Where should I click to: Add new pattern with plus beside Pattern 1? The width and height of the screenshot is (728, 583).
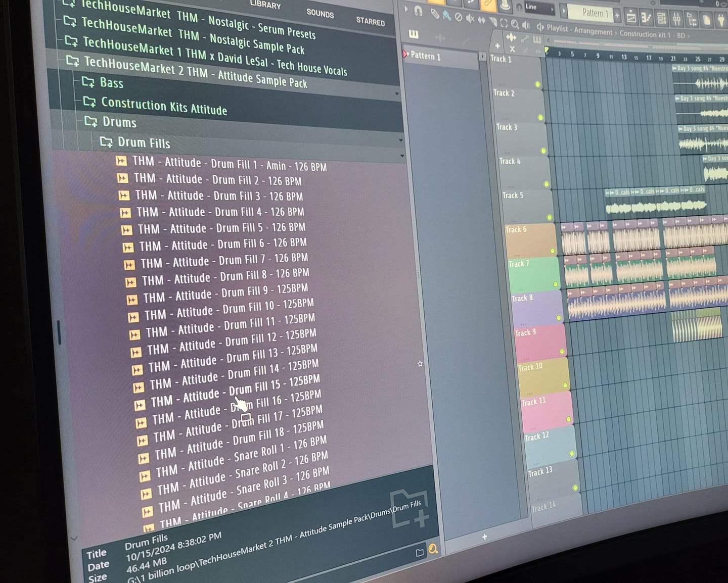(617, 15)
